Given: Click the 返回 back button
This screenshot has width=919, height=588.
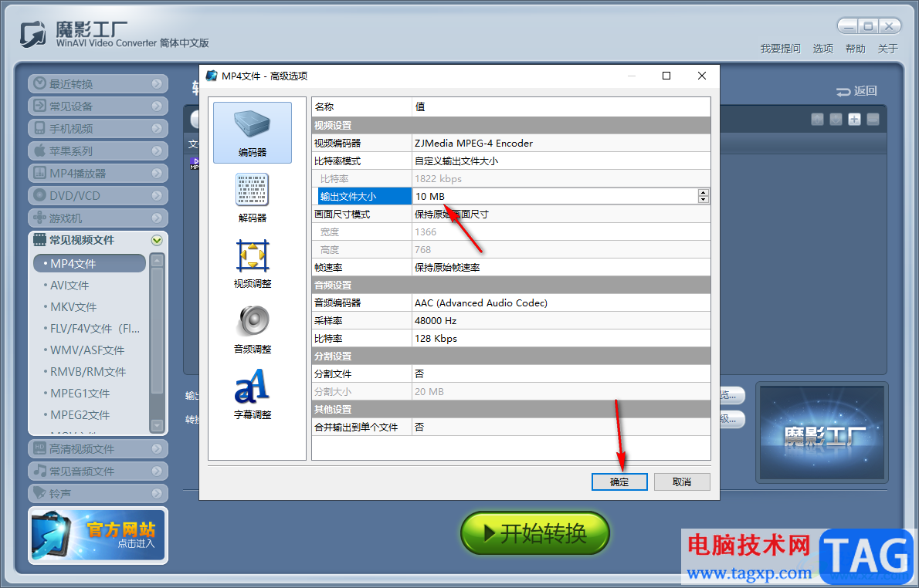Looking at the screenshot, I should 856,91.
